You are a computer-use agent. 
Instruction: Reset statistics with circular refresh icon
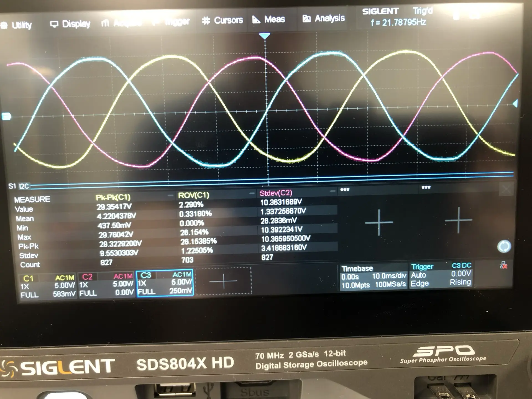point(504,246)
